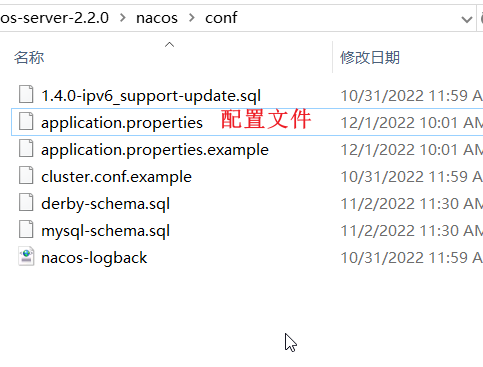Sort files by the 名称 column header
The height and width of the screenshot is (367, 483).
point(29,58)
